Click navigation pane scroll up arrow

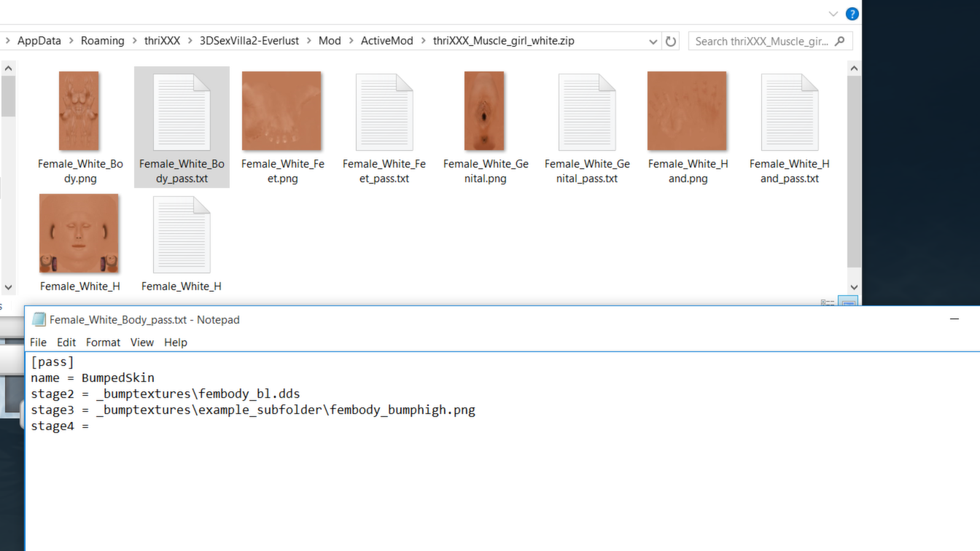point(8,69)
